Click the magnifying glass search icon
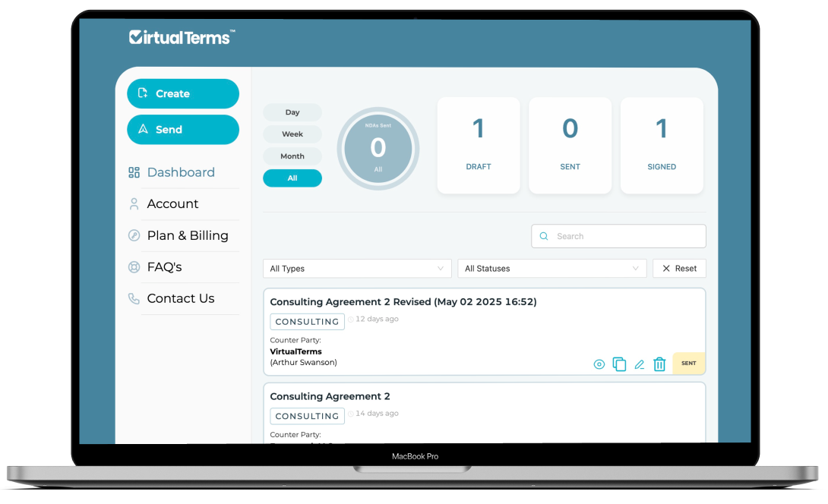 pos(544,236)
